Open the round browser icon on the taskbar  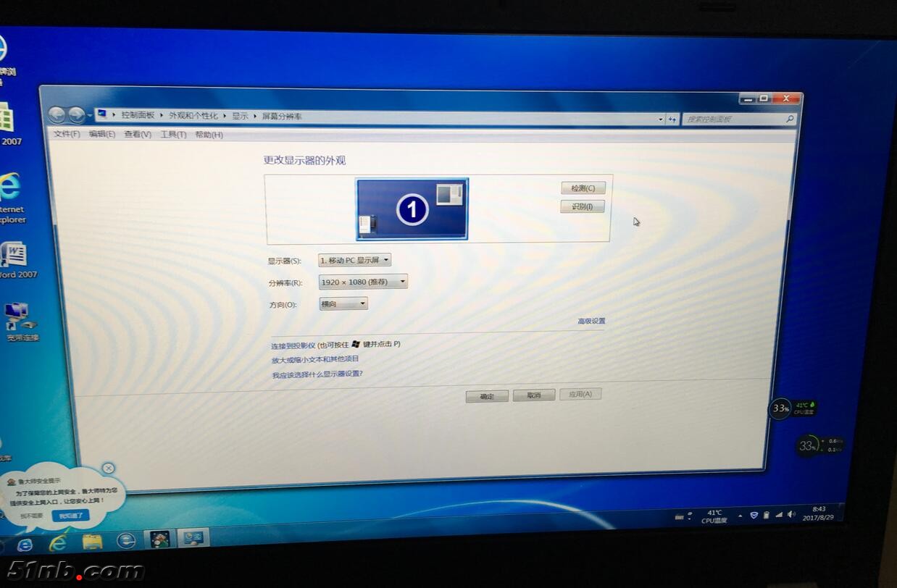click(126, 540)
